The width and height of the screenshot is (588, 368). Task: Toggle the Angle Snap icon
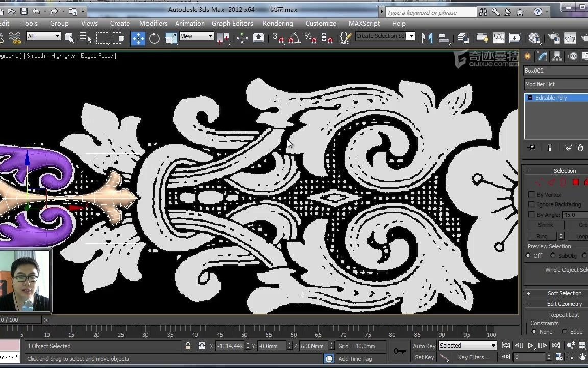coord(295,38)
